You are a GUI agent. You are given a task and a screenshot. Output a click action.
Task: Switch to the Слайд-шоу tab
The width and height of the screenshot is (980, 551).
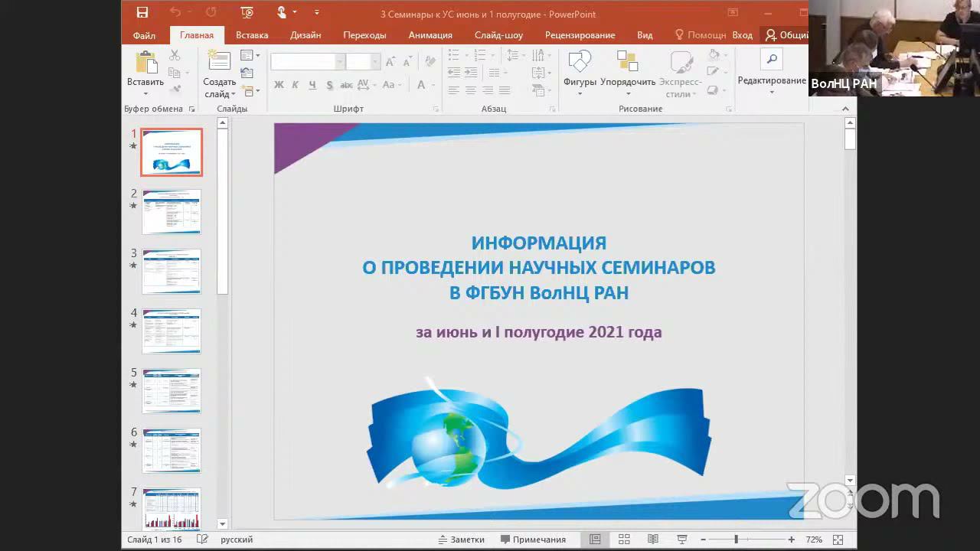[498, 35]
